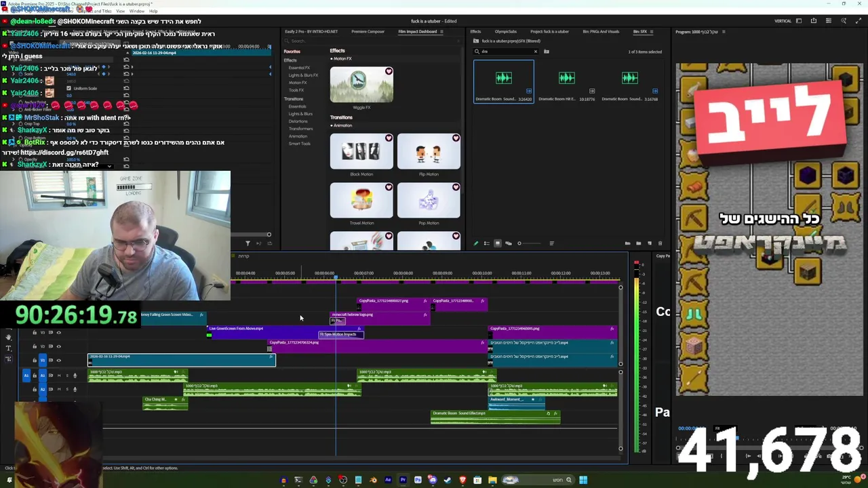Open Favorites in Film Impact sidebar
Viewport: 868px width, 488px height.
pos(292,52)
